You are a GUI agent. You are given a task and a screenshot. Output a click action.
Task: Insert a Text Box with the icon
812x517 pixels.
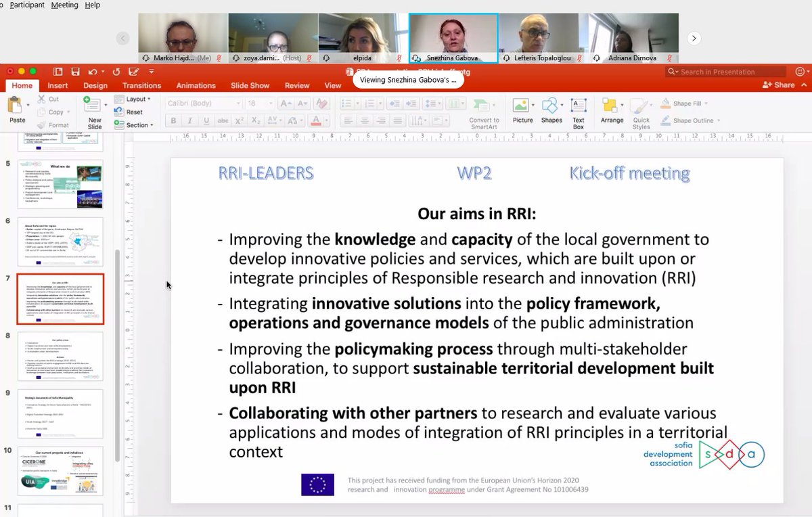click(x=578, y=106)
